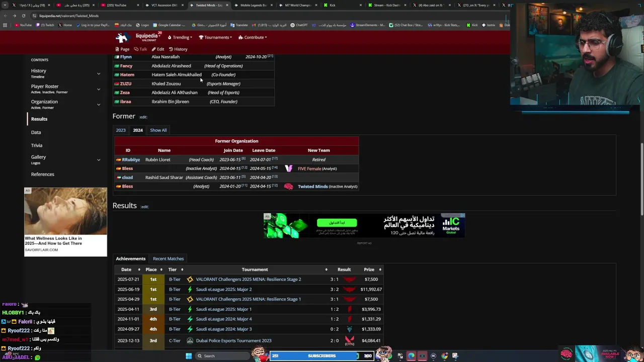Viewport: 644px width, 362px height.
Task: Click Show All former organization tab
Action: point(158,130)
